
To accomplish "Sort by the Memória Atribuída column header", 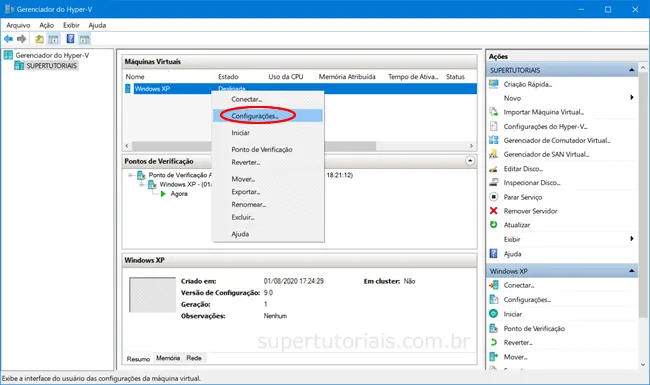I will [x=347, y=77].
